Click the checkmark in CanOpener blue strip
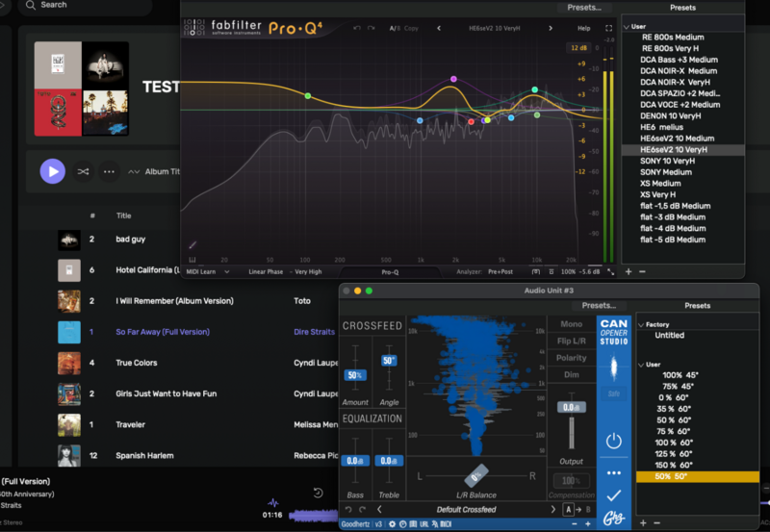Screen dimensions: 770x532 point(614,495)
